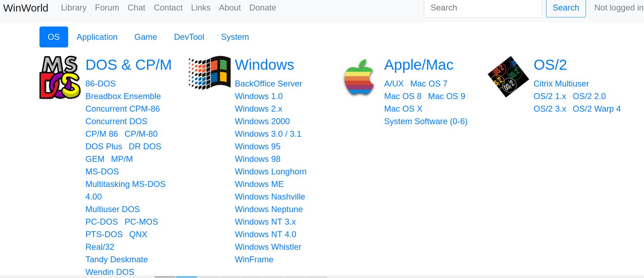Open the MS-DOS link
The image size is (644, 278).
102,172
